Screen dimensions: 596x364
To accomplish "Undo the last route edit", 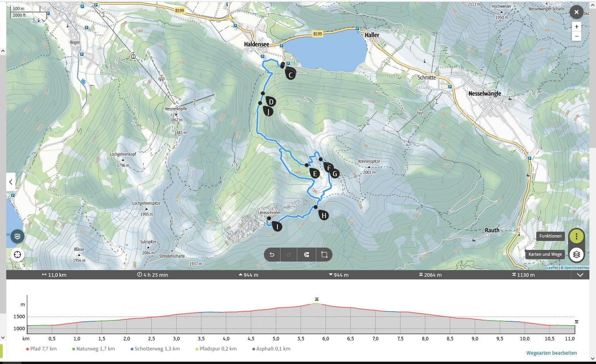I will point(272,255).
